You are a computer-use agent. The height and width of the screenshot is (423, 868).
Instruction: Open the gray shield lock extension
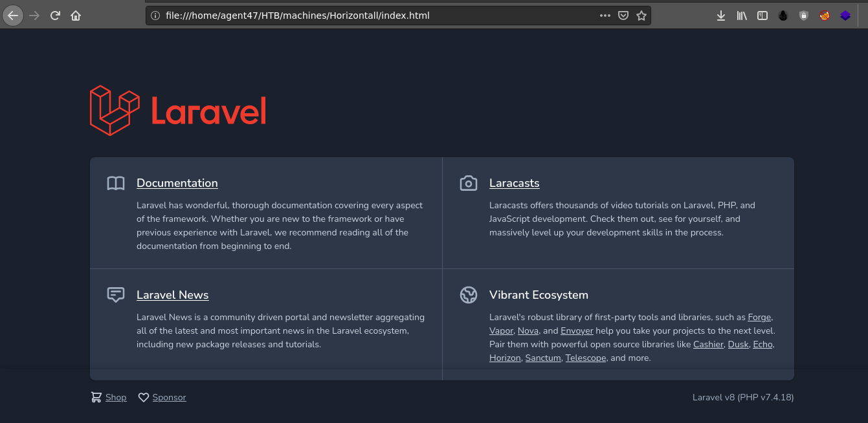(x=804, y=16)
